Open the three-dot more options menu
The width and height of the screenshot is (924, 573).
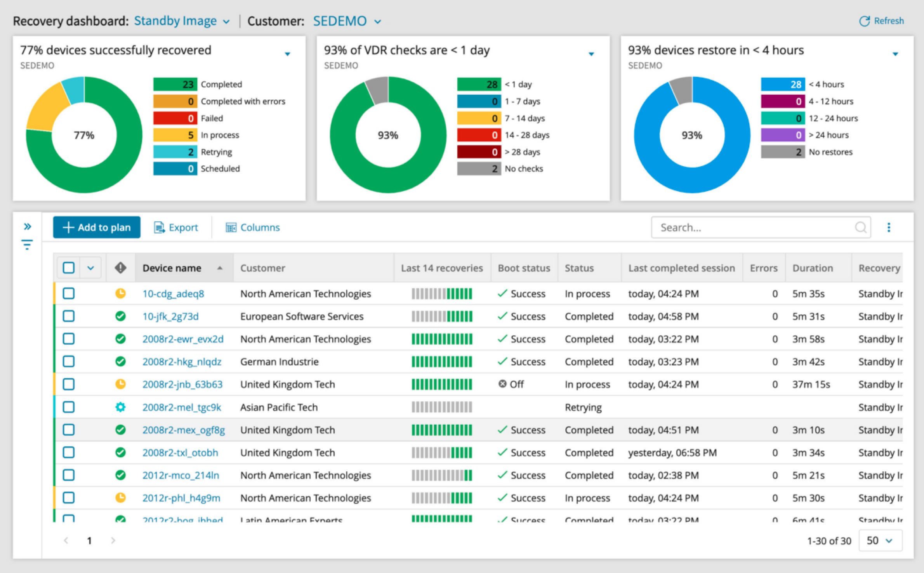point(889,227)
